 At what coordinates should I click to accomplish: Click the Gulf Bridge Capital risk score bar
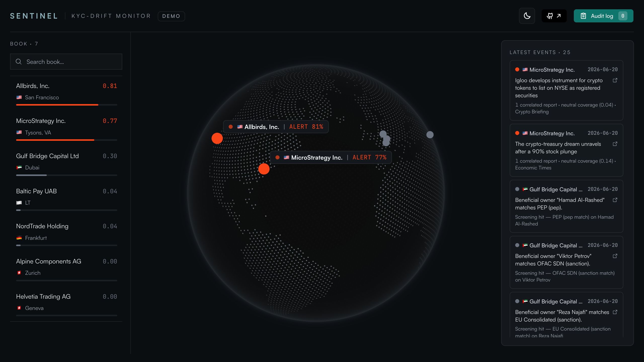tap(67, 175)
